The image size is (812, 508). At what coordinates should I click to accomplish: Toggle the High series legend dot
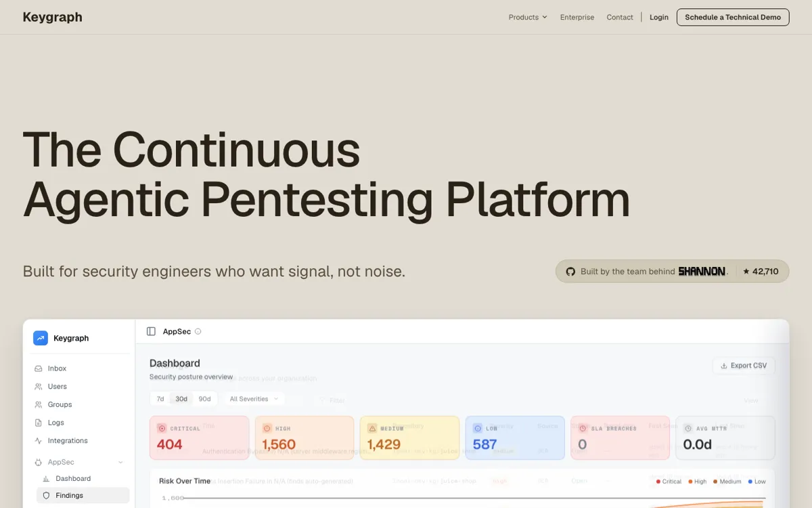[x=691, y=482]
